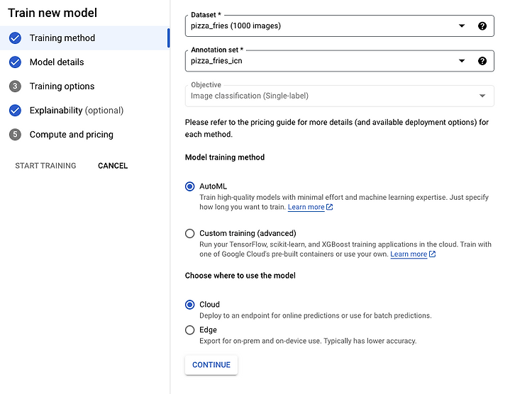Screen dimensions: 532x394
Task: Click the Dataset field help question-mark icon
Action: click(x=482, y=26)
